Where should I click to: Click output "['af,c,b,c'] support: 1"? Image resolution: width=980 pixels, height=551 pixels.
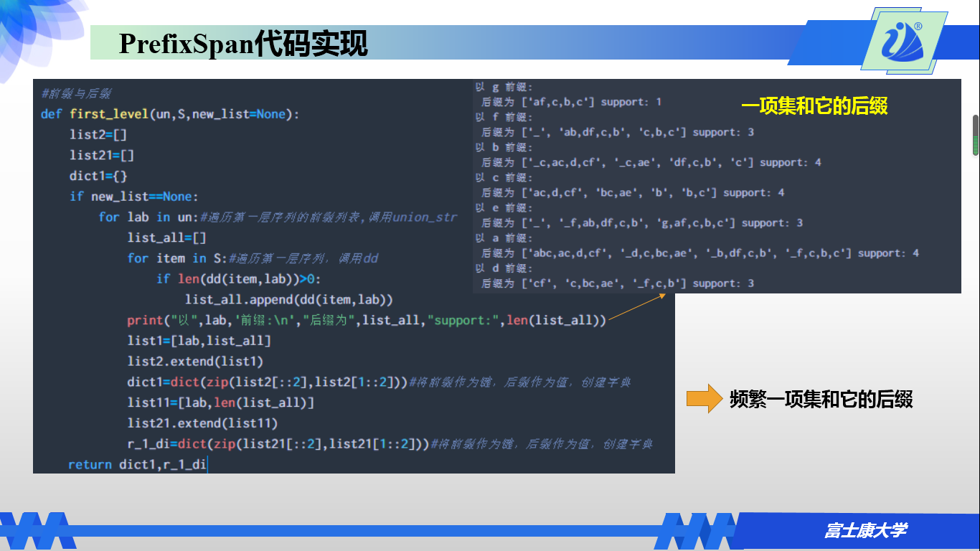pos(572,102)
